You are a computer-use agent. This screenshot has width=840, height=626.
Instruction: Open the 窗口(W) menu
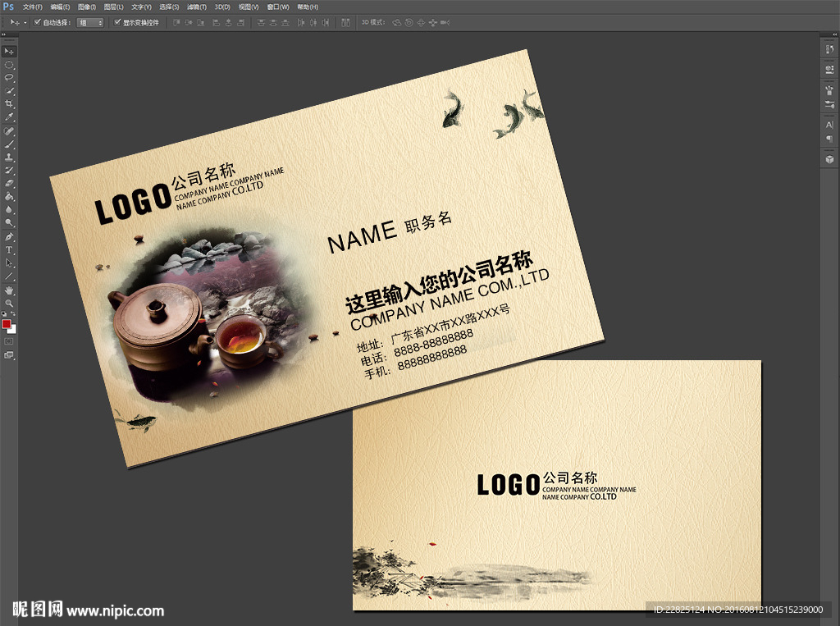point(278,7)
